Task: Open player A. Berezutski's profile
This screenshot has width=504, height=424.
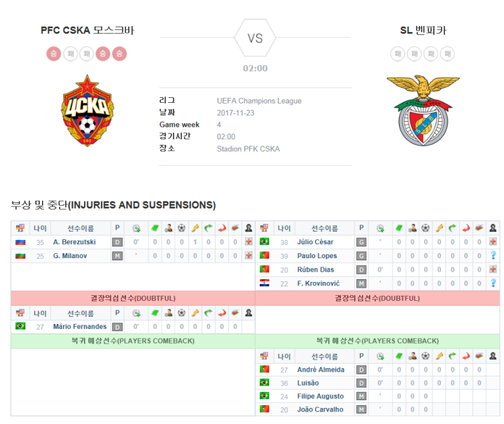Action: pyautogui.click(x=74, y=242)
